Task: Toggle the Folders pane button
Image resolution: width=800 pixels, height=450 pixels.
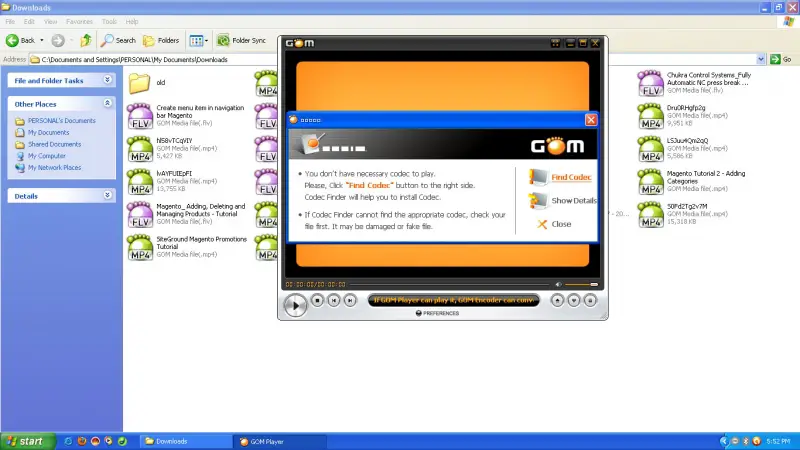Action: 161,40
